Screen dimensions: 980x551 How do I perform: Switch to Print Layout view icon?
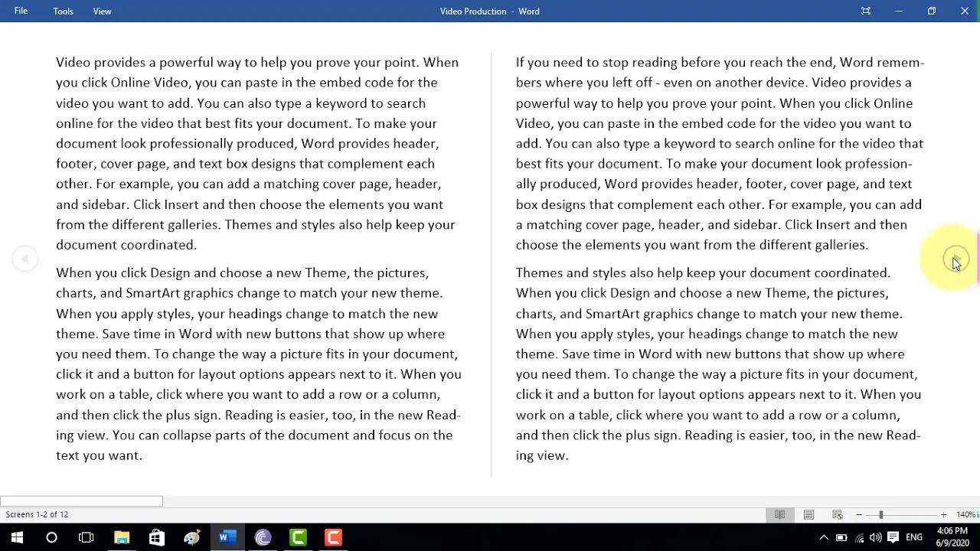tap(808, 515)
